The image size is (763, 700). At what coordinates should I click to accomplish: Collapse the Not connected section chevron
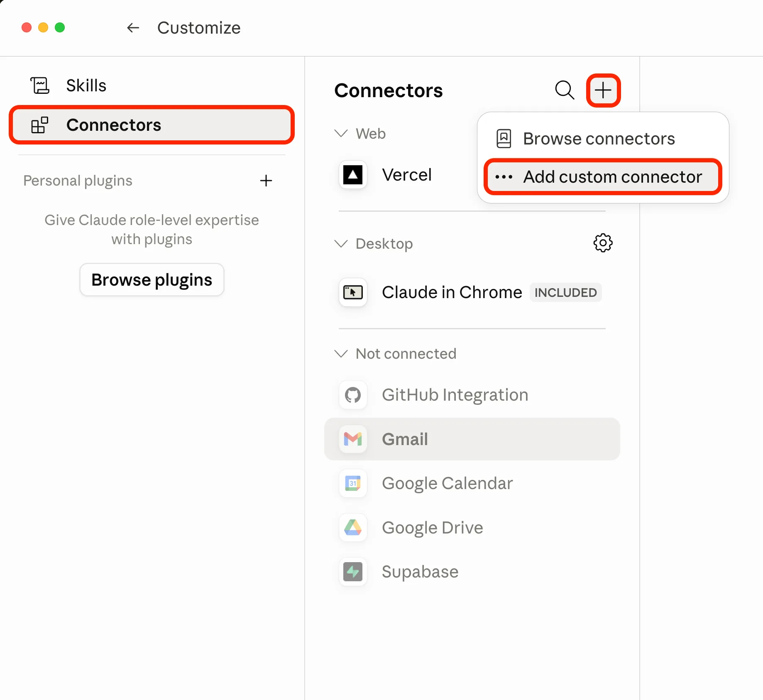click(341, 354)
